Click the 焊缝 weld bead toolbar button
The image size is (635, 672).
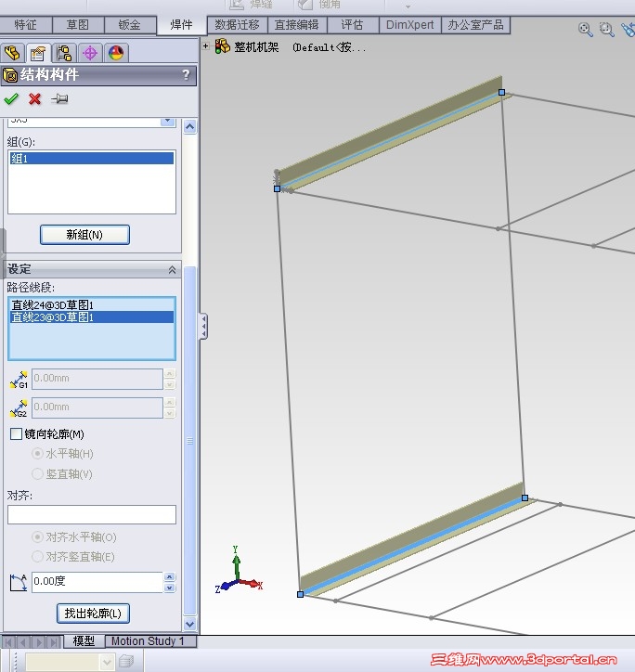(251, 5)
